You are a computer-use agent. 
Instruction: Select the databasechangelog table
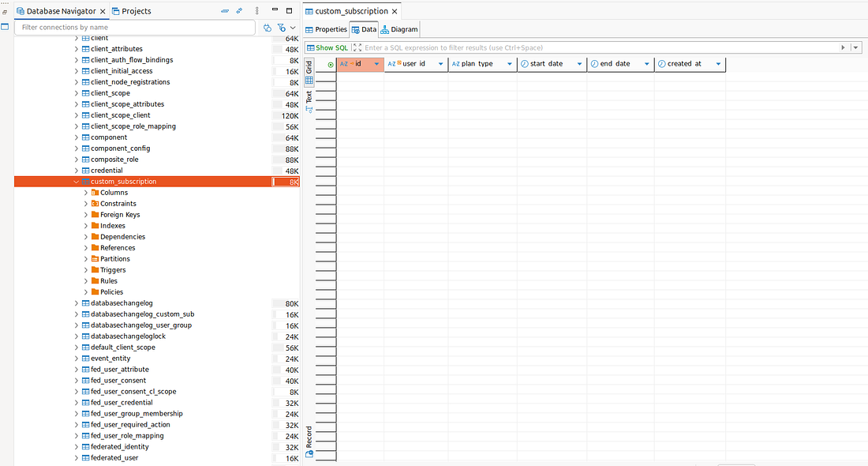(x=122, y=303)
